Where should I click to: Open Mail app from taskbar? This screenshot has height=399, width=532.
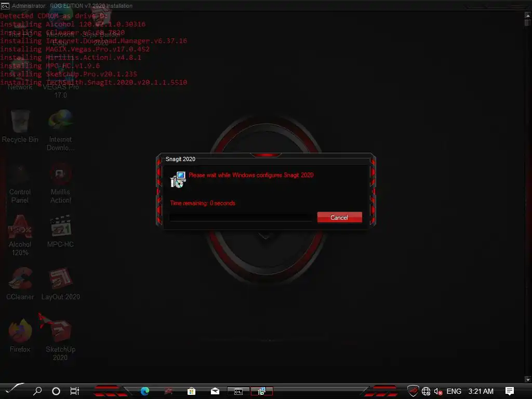pos(215,391)
